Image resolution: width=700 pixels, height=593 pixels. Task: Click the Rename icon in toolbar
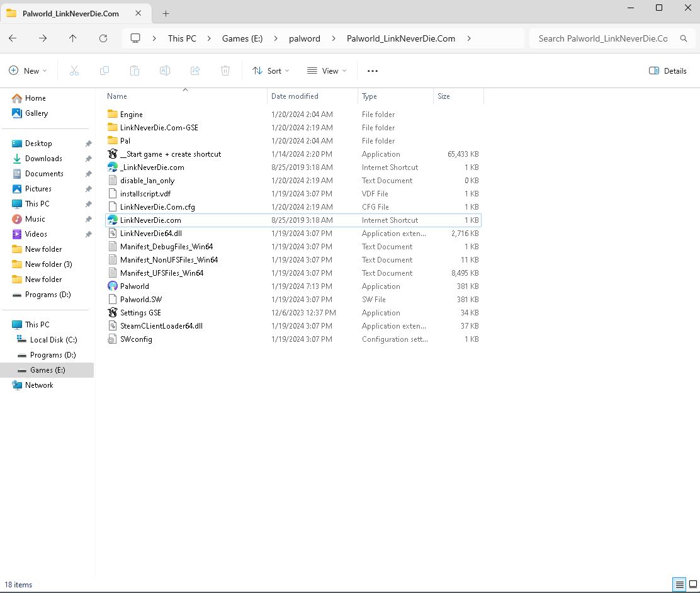(165, 71)
